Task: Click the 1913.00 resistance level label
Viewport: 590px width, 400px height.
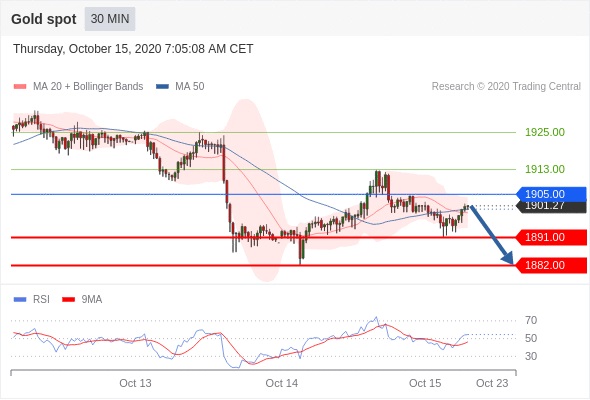Action: tap(545, 169)
